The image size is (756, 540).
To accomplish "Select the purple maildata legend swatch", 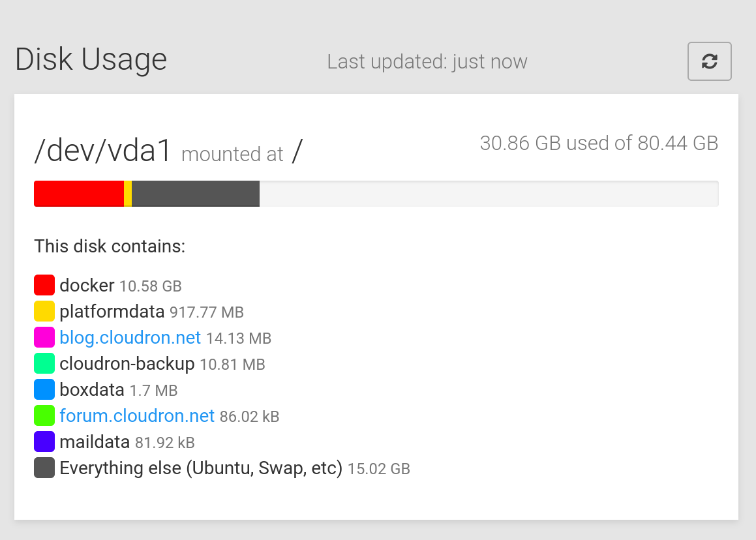I will point(44,442).
